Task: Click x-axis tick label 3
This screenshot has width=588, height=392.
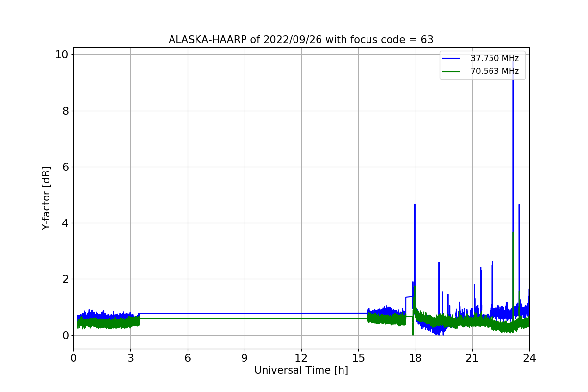Action: (x=130, y=358)
